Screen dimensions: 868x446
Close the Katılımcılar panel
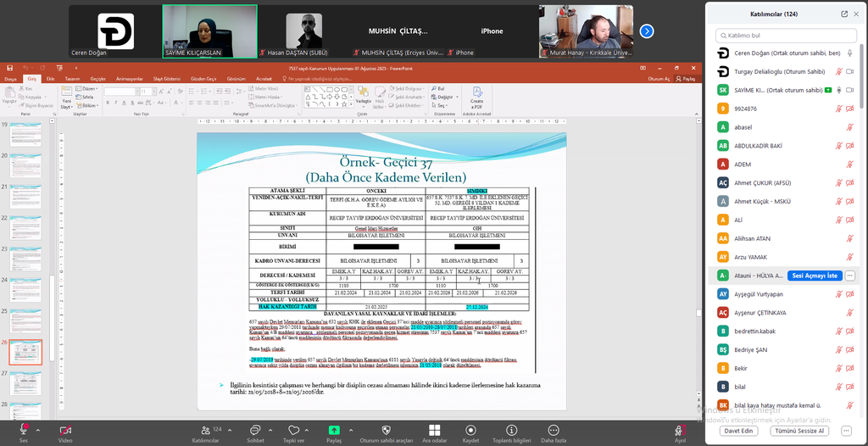(x=856, y=14)
